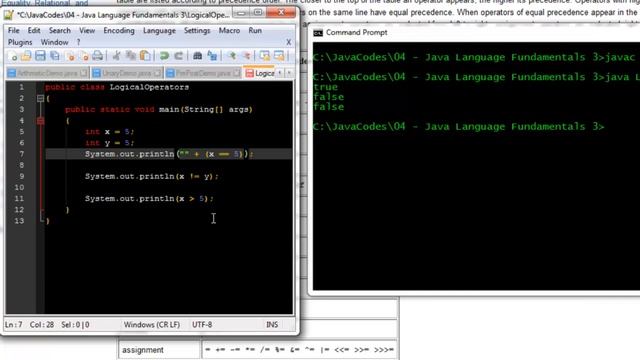The height and width of the screenshot is (360, 640).
Task: Open the View menu
Action: tap(87, 31)
